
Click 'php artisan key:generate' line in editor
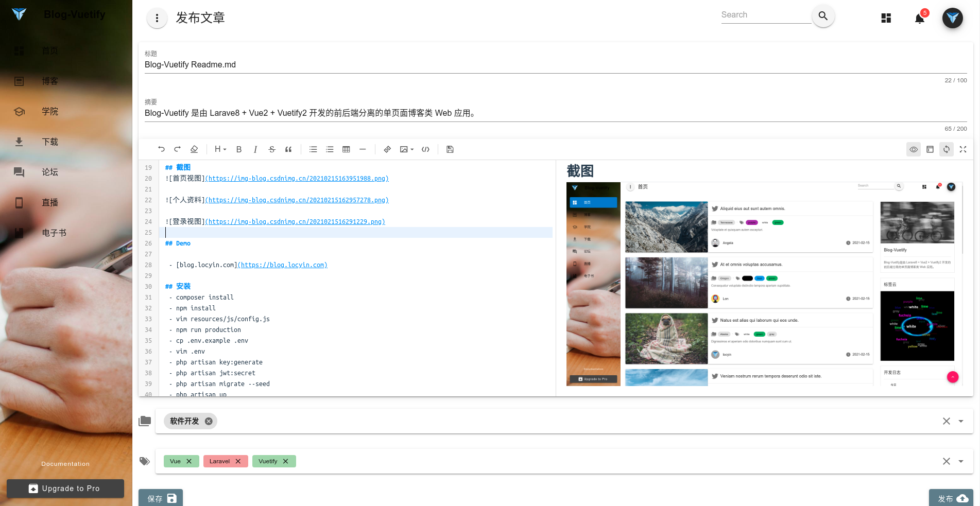(x=219, y=362)
